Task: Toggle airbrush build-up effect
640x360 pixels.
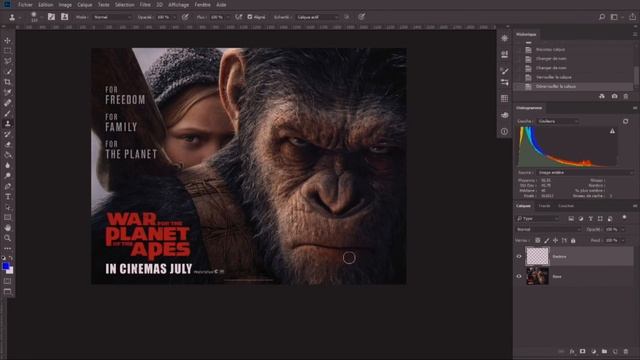Action: tap(239, 17)
